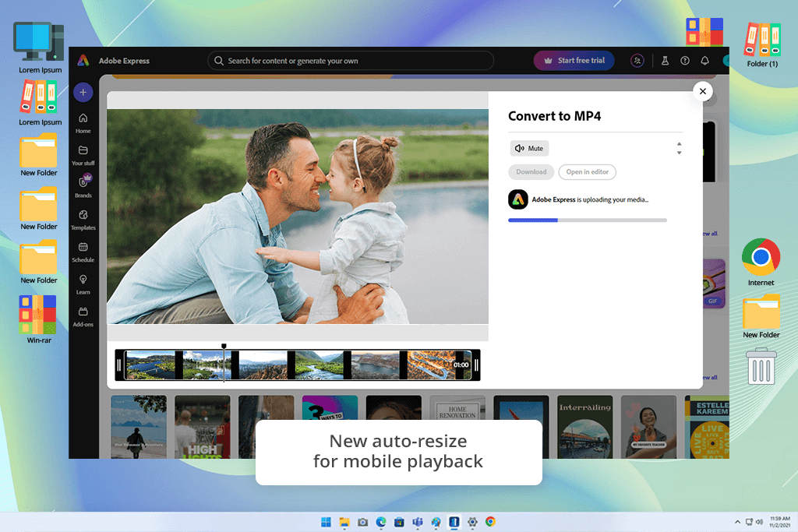This screenshot has width=798, height=532.
Task: Open the beaker experiments icon in header
Action: 665,61
